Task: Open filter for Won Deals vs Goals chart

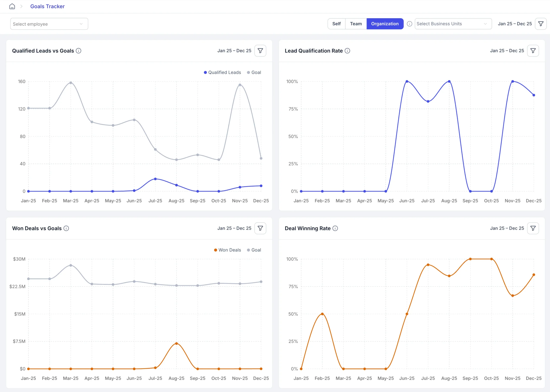Action: coord(260,228)
